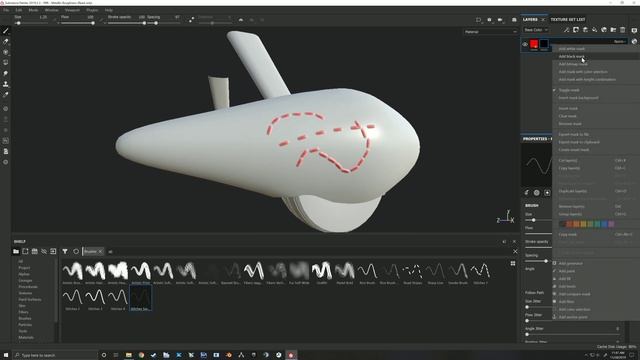Click the taskbar 'Type here to search' box
The width and height of the screenshot is (640, 360).
coord(55,355)
